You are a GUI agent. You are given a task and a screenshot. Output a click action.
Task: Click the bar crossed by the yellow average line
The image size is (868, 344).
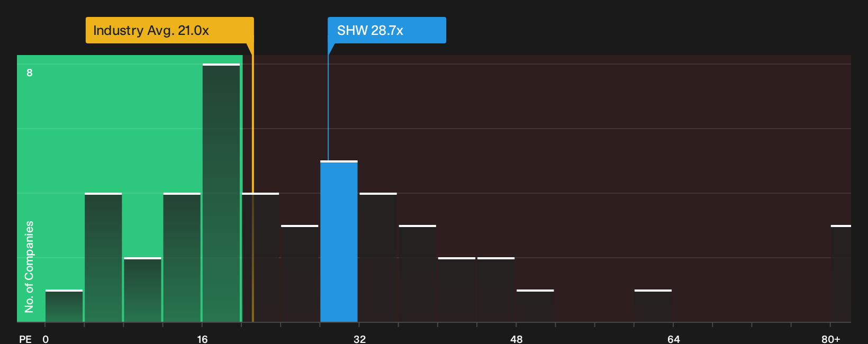pos(260,258)
